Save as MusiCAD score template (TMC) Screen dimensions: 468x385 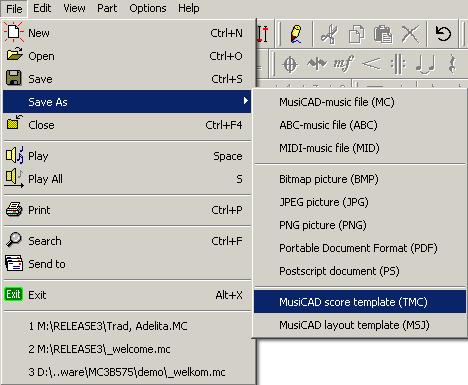pyautogui.click(x=360, y=302)
